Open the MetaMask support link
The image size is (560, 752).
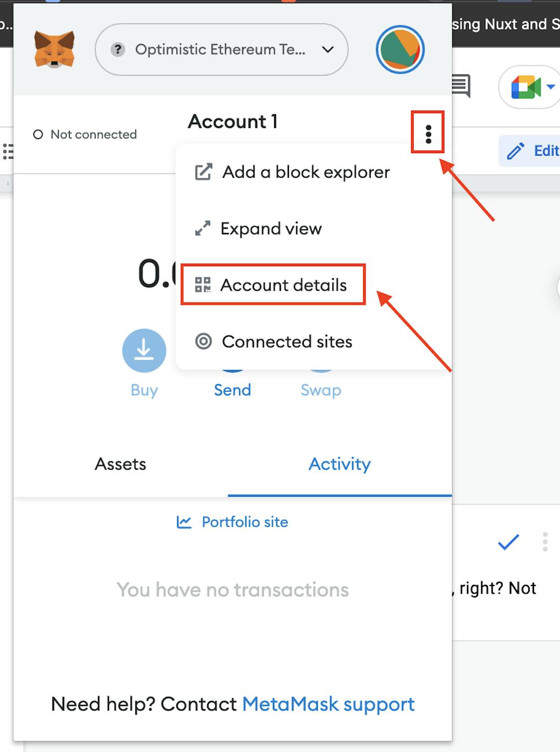pyautogui.click(x=328, y=704)
